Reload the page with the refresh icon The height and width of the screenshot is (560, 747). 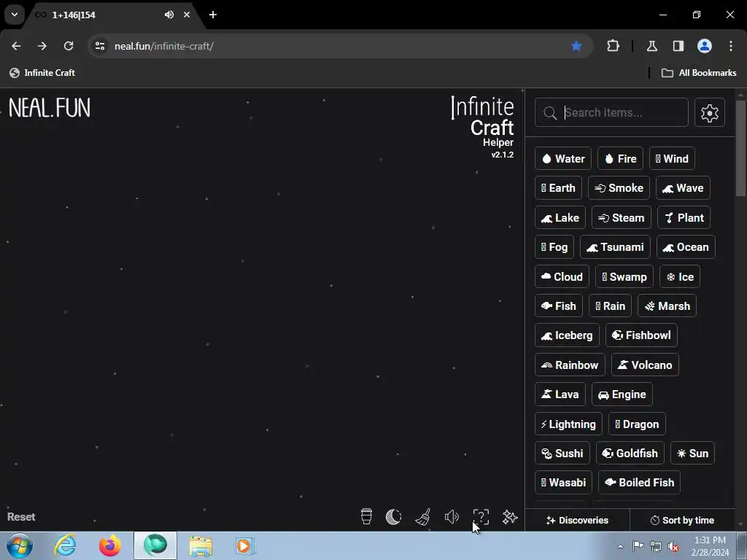69,46
